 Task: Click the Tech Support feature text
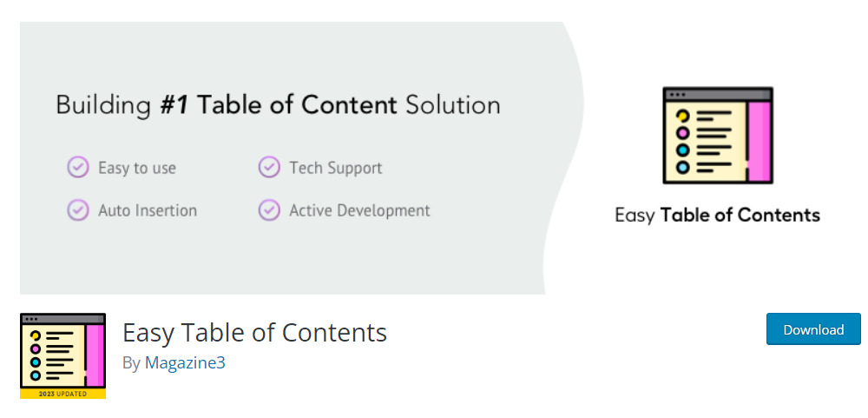[x=335, y=168]
